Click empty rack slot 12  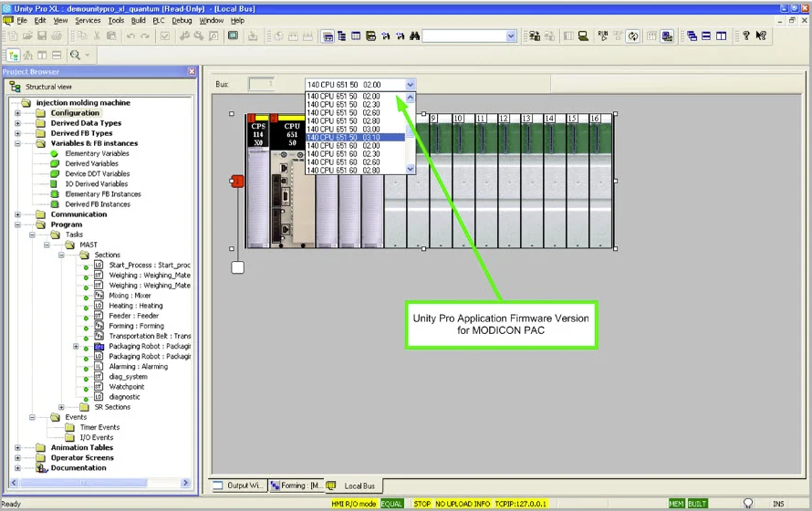[510, 182]
